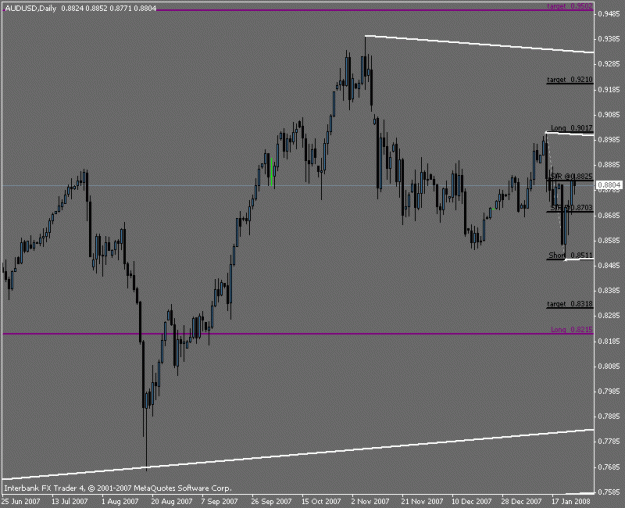Screen dimensions: 625x508
Task: Click the 0.9385 price axis label
Action: (x=609, y=39)
